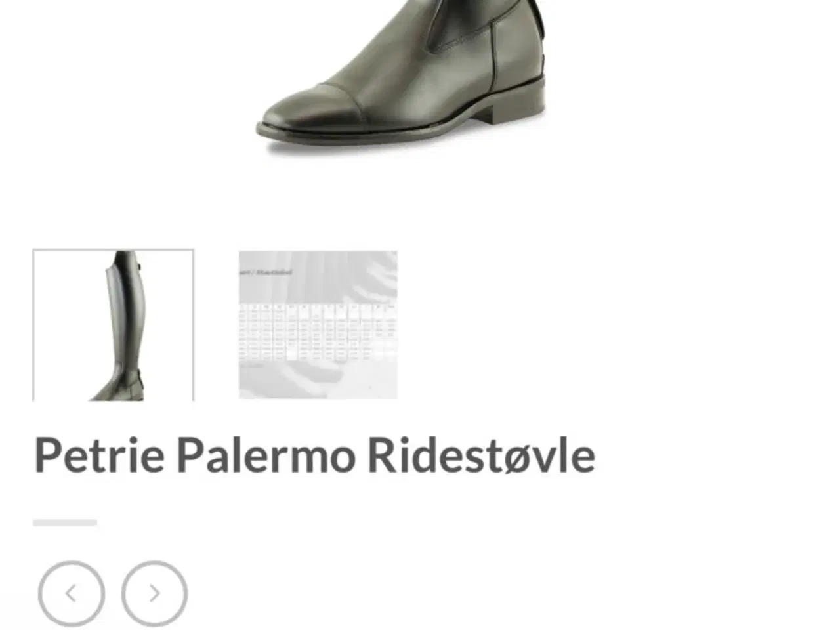Click the grey divider line below the title
The height and width of the screenshot is (630, 840).
65,522
